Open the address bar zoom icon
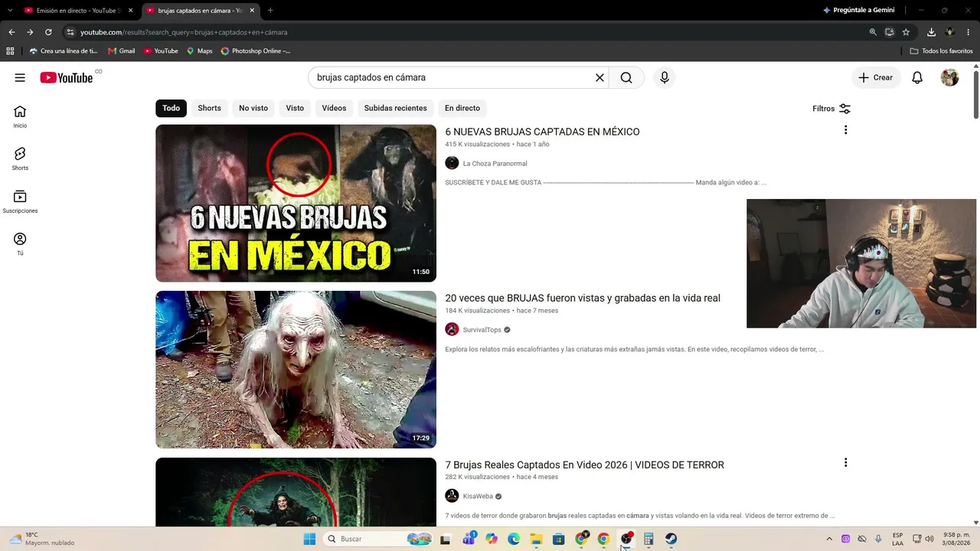Viewport: 980px width, 551px height. click(x=873, y=32)
